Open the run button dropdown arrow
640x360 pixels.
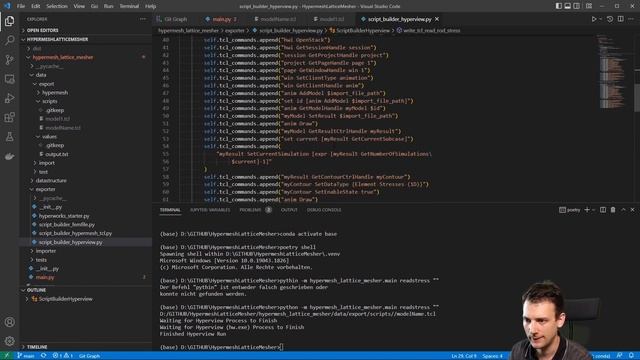tap(600, 19)
